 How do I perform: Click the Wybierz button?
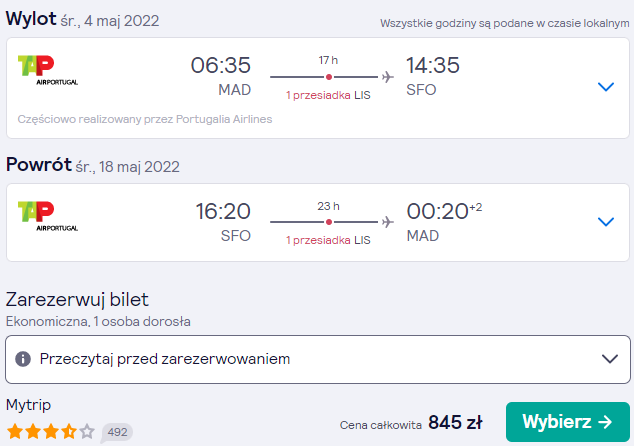(x=568, y=422)
